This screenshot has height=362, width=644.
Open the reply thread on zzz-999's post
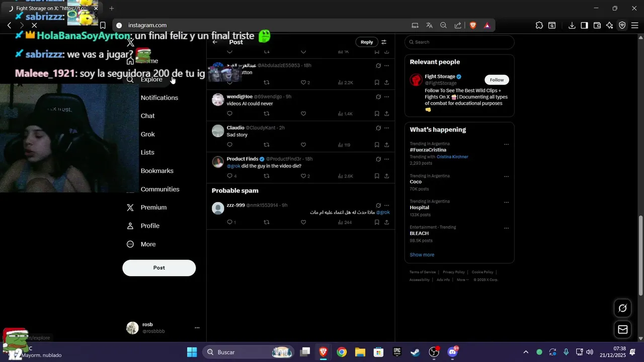pos(231,222)
